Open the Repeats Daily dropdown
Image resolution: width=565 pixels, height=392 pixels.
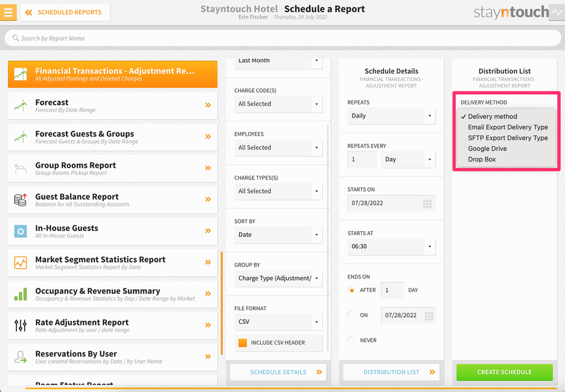391,116
